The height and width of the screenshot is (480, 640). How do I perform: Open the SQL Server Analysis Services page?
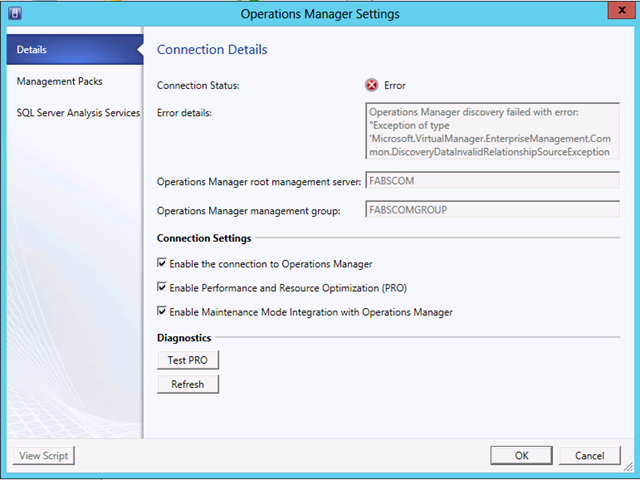point(78,113)
